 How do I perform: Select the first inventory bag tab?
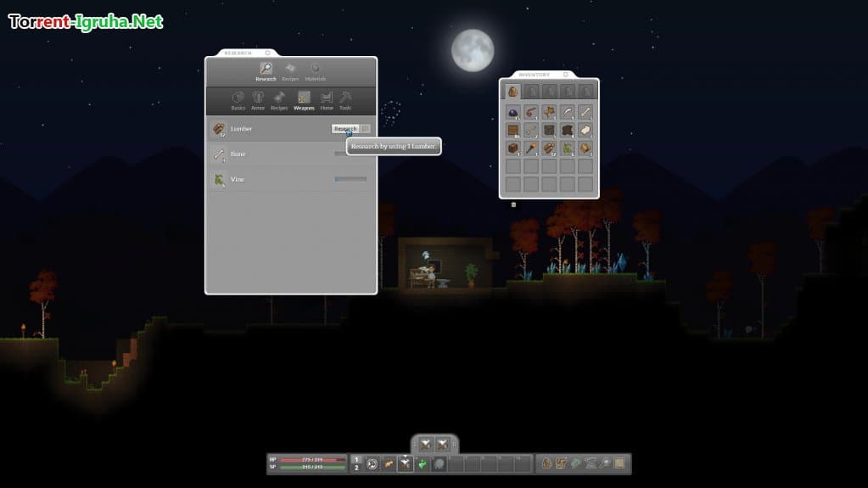[513, 91]
